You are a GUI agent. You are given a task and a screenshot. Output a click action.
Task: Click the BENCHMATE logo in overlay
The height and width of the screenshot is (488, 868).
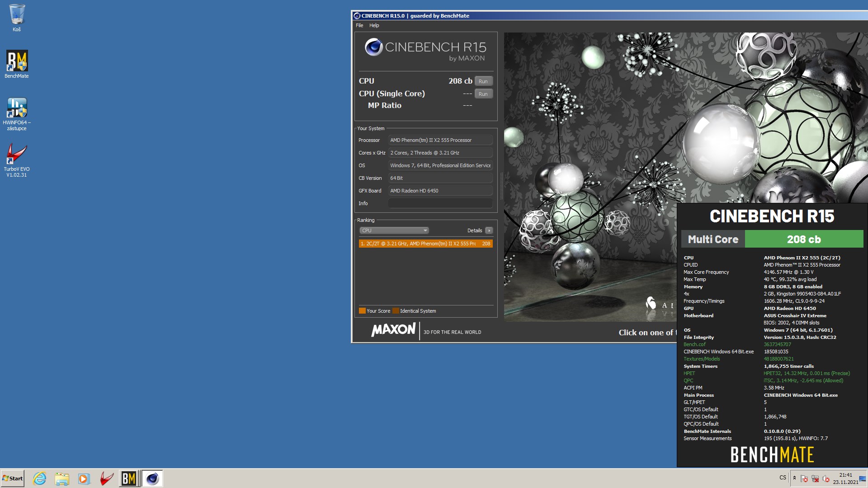tap(772, 455)
